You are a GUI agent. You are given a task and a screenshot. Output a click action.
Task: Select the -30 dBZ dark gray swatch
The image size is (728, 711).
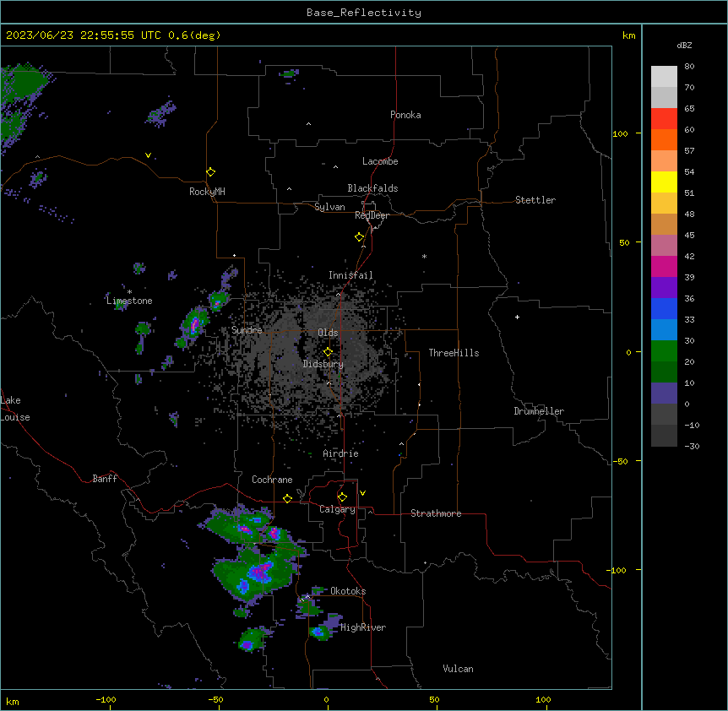(664, 436)
